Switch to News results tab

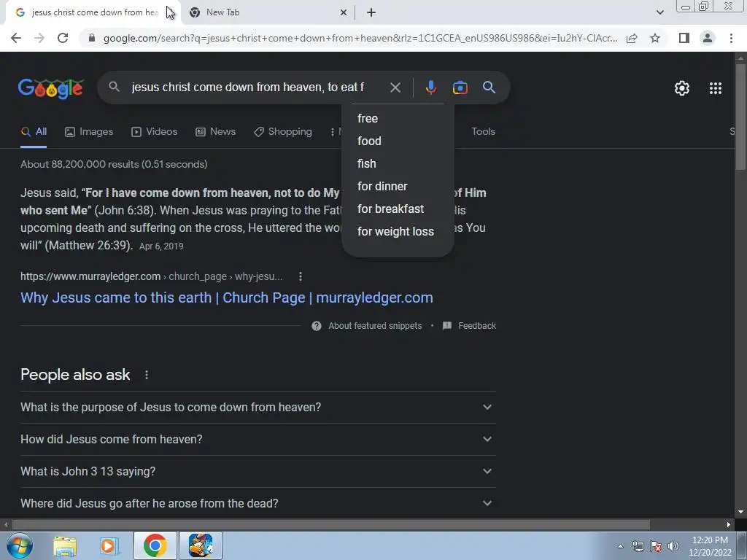[x=216, y=132]
